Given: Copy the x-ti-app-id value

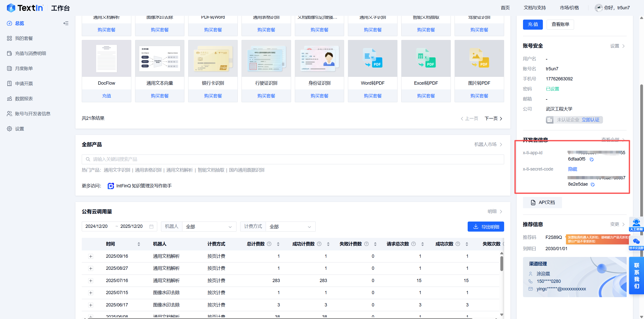Looking at the screenshot, I should 592,159.
